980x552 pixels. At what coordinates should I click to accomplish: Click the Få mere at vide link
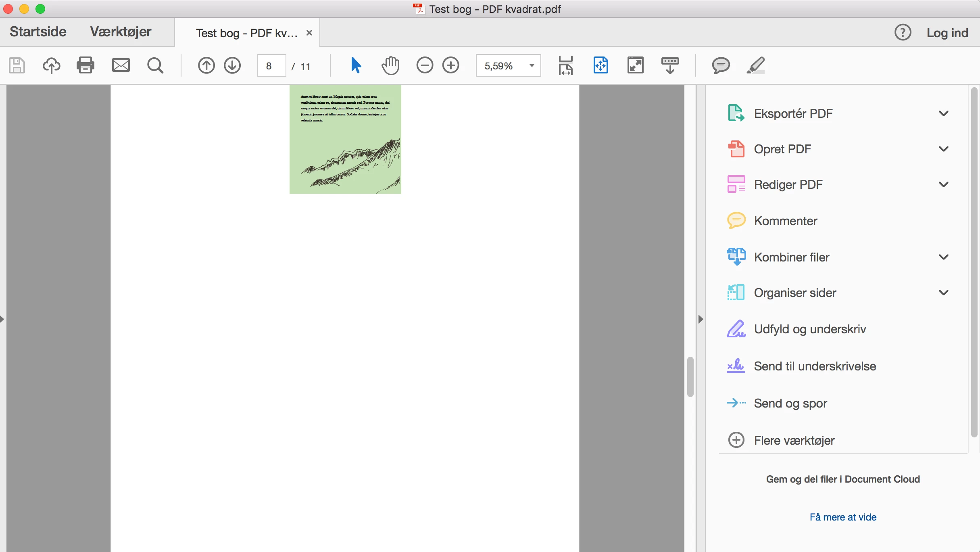(843, 517)
